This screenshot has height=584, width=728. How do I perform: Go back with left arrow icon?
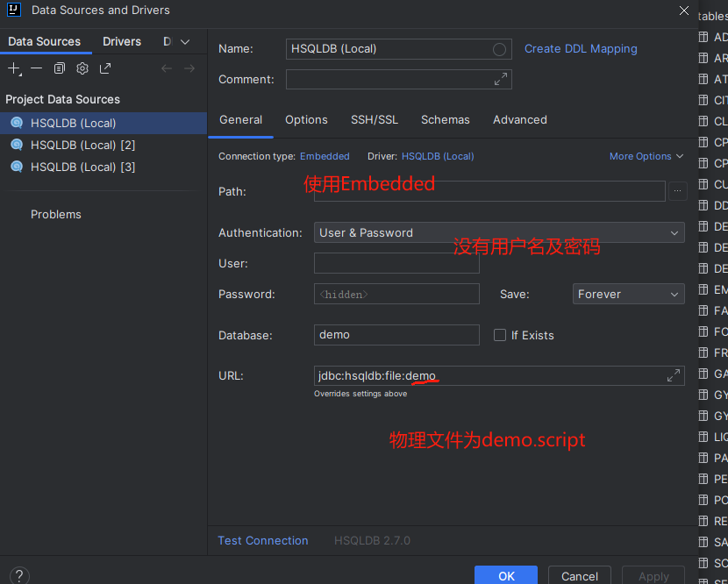point(167,68)
